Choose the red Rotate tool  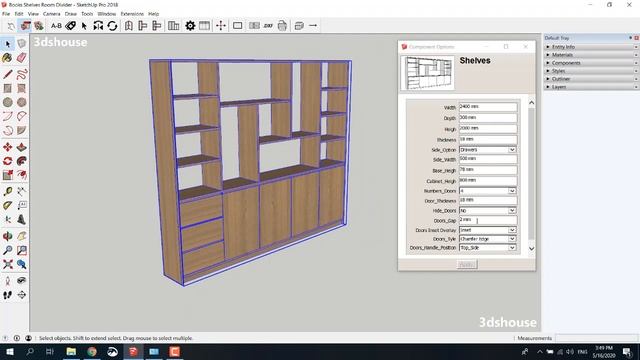[x=7, y=161]
